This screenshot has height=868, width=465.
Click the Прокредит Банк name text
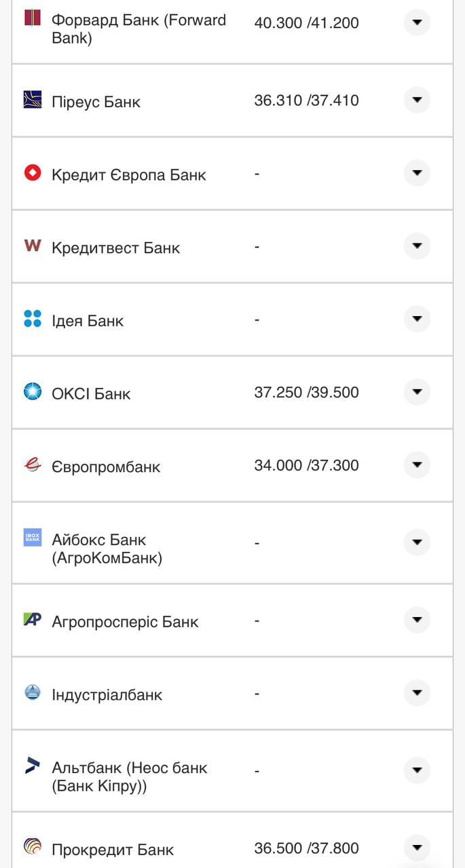[113, 850]
